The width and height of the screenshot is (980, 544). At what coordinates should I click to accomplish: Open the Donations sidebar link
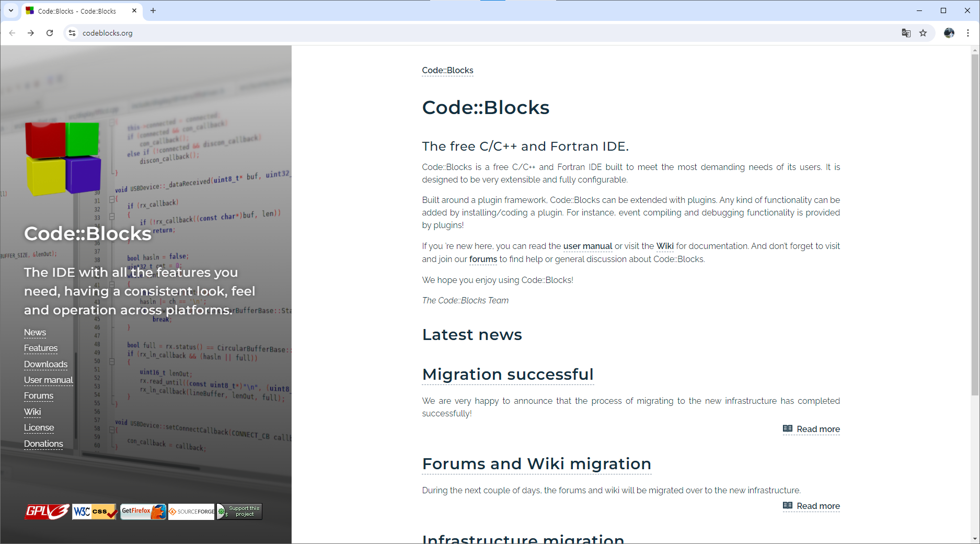coord(43,444)
